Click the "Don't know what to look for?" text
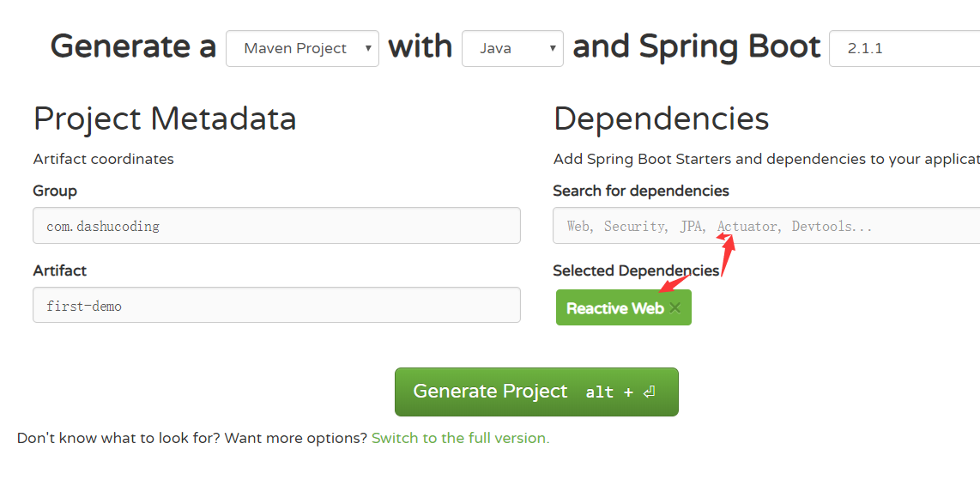980x492 pixels. coord(192,438)
